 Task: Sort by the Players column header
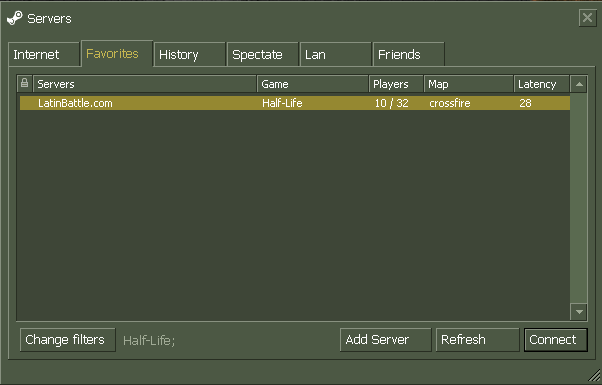point(396,84)
